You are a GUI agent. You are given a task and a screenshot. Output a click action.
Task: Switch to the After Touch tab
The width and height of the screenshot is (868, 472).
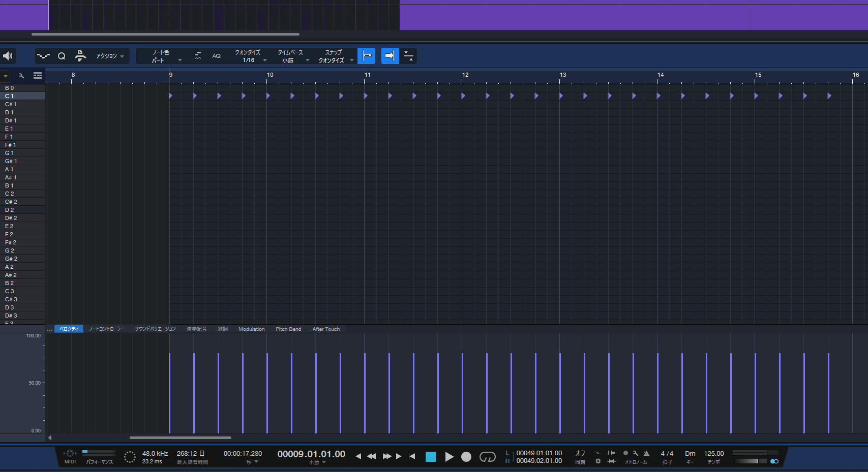(326, 329)
